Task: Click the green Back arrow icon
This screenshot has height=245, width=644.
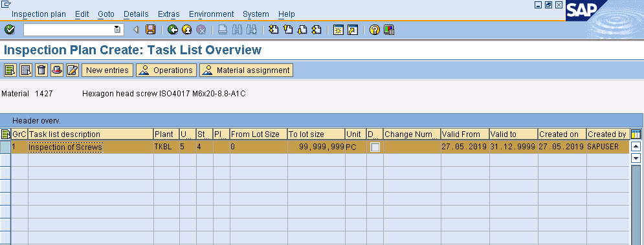Action: tap(173, 30)
